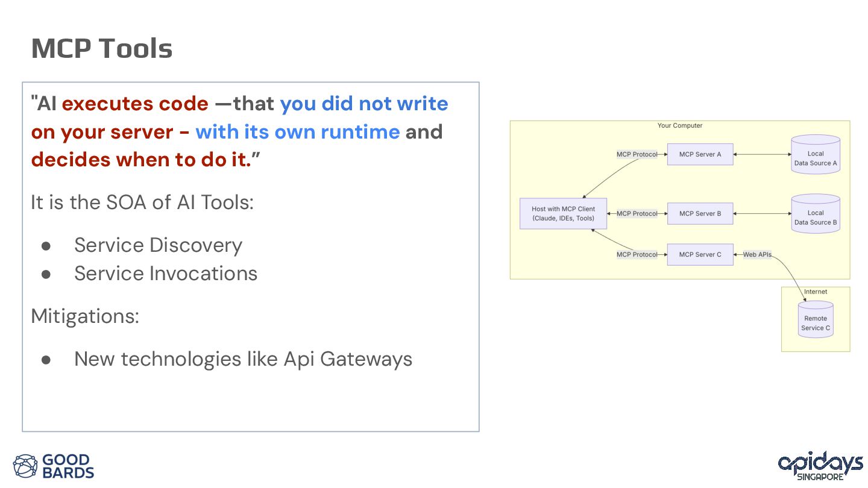This screenshot has height=488, width=868.
Task: Click MCP Protocol label near Server A
Action: (637, 154)
